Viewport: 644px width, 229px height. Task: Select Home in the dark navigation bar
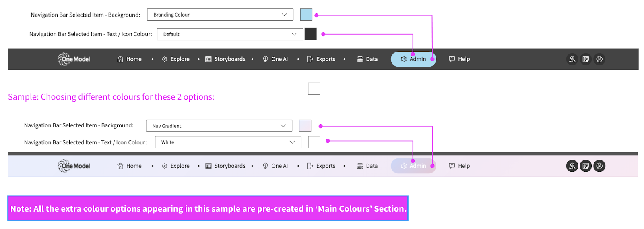130,59
